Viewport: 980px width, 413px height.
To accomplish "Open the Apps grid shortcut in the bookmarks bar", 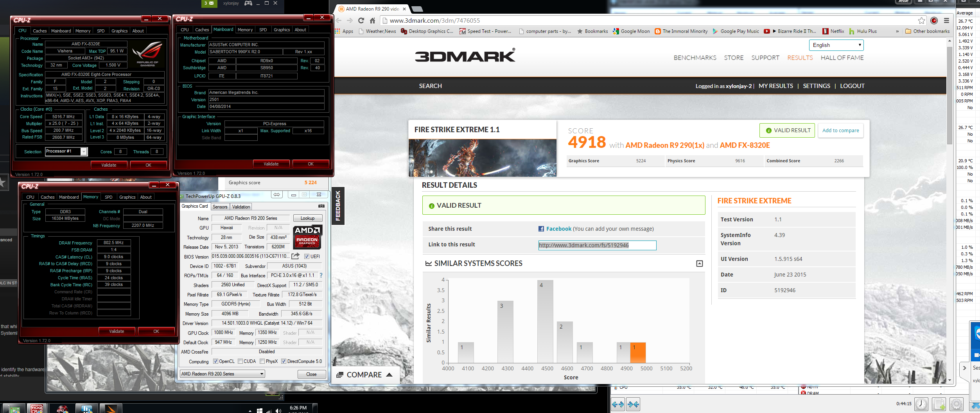I will click(344, 31).
